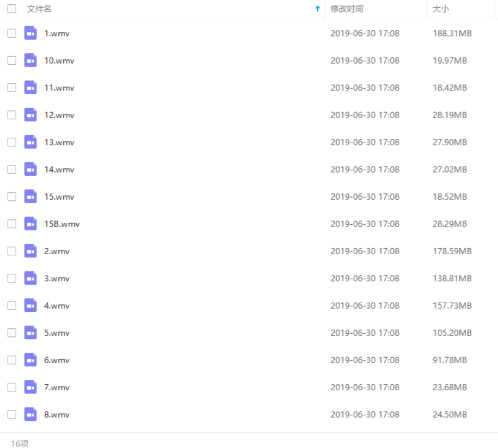498x448 pixels.
Task: Click the video icon for 10.wmv
Action: [30, 60]
